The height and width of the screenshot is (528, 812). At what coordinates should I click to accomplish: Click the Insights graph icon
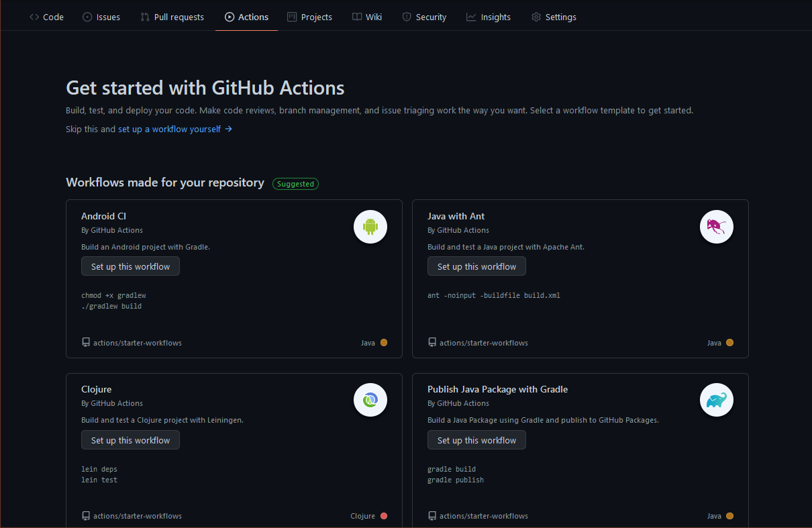[x=472, y=17]
